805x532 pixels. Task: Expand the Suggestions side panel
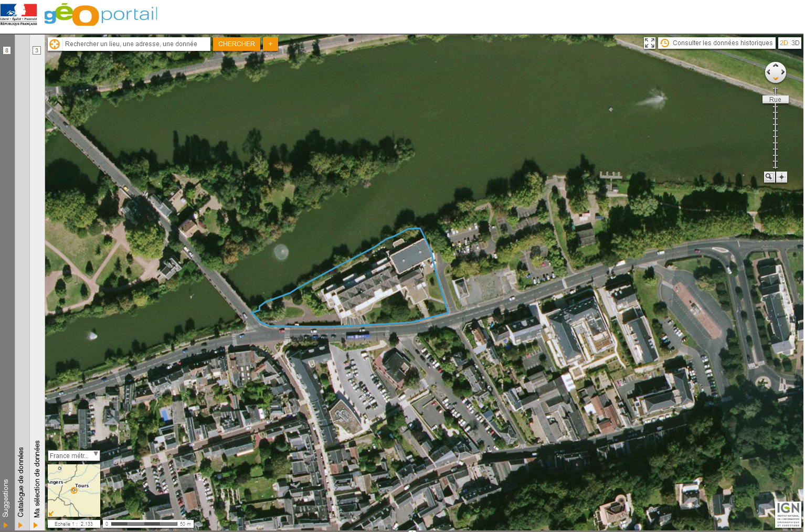(x=6, y=498)
